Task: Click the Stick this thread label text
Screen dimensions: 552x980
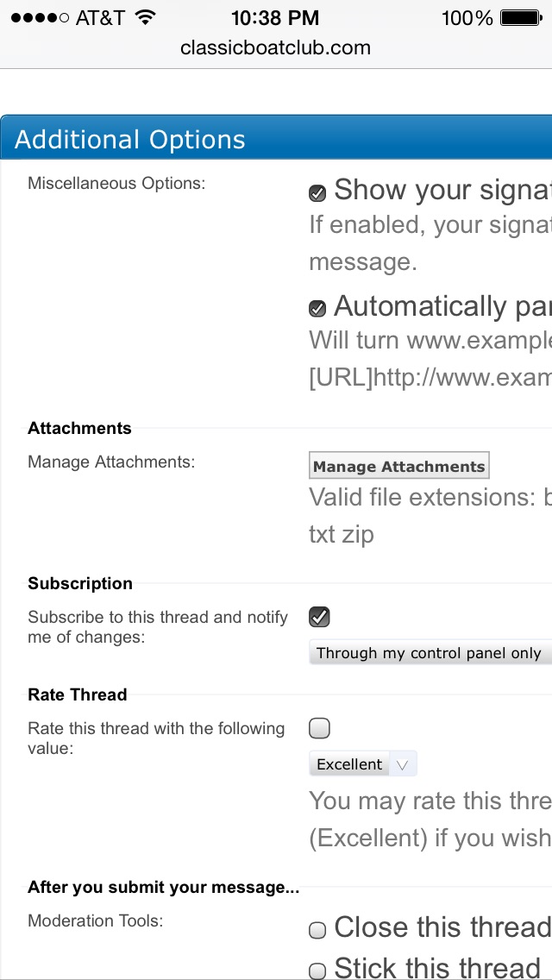Action: click(436, 968)
